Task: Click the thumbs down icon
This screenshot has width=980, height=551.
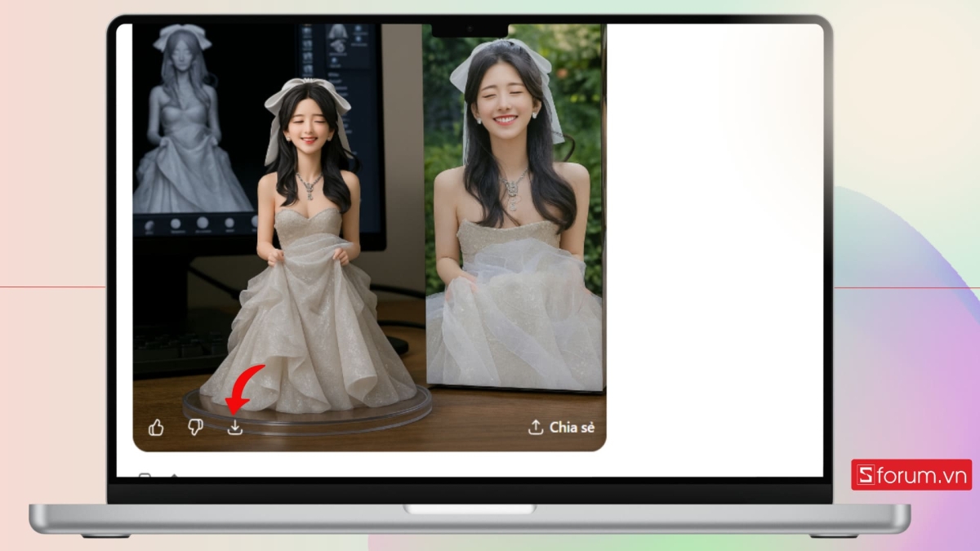Action: click(195, 427)
